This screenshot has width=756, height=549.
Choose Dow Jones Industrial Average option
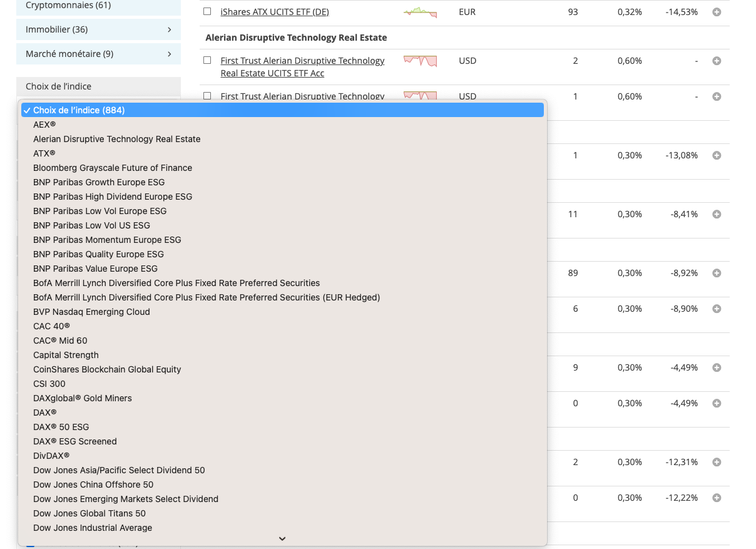pyautogui.click(x=93, y=528)
